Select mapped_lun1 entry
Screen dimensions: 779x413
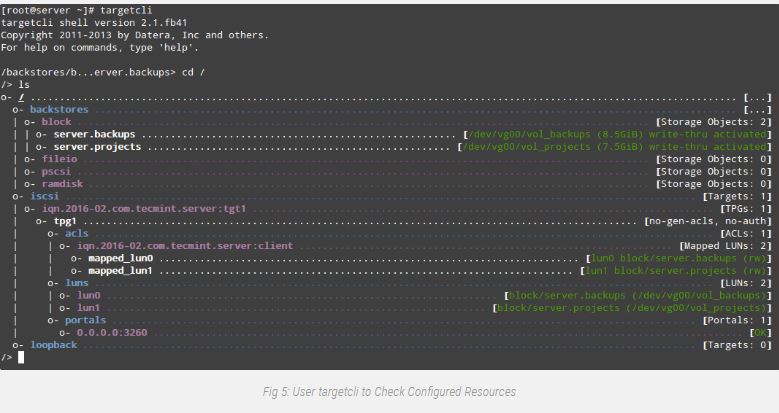pos(121,271)
